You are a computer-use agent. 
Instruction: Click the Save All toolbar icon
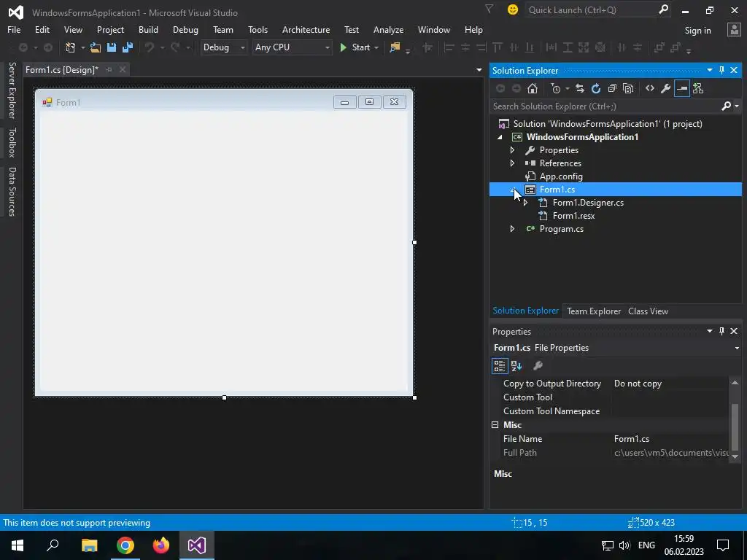[128, 47]
